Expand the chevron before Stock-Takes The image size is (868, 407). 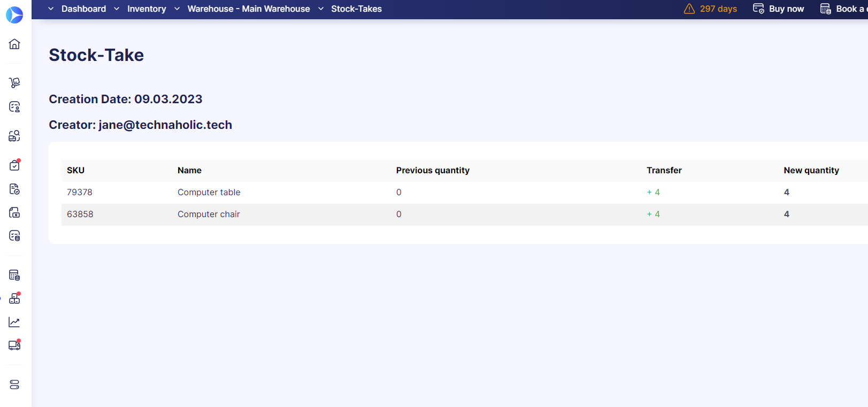pyautogui.click(x=321, y=9)
